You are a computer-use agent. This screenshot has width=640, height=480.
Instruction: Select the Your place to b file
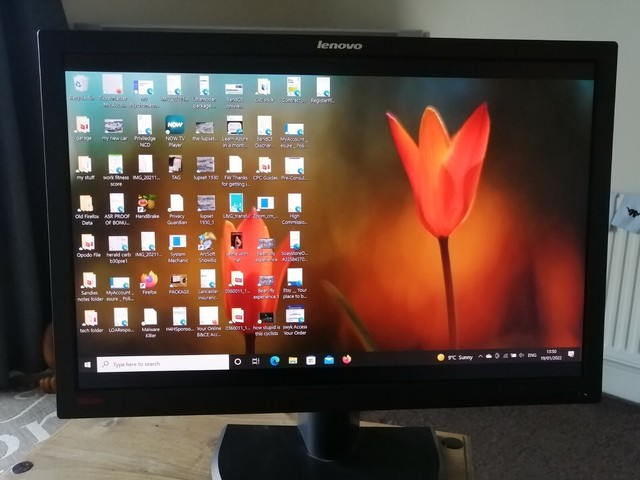point(295,283)
